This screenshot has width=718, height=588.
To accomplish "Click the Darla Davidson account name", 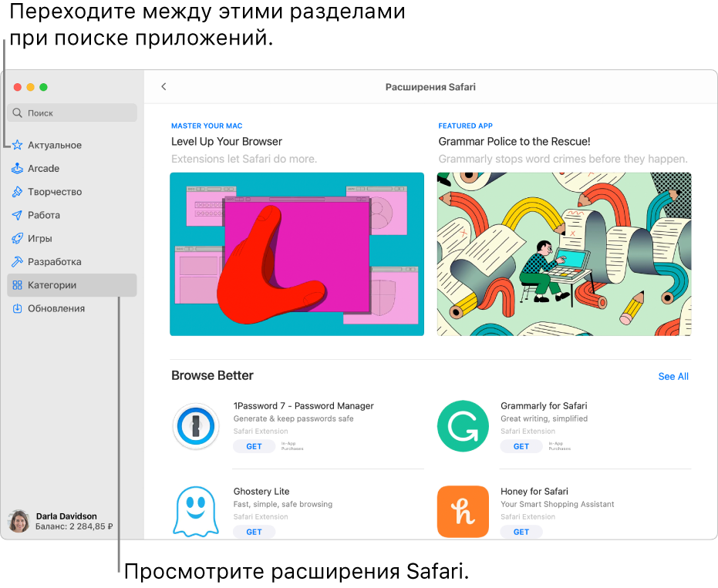I will [x=66, y=516].
